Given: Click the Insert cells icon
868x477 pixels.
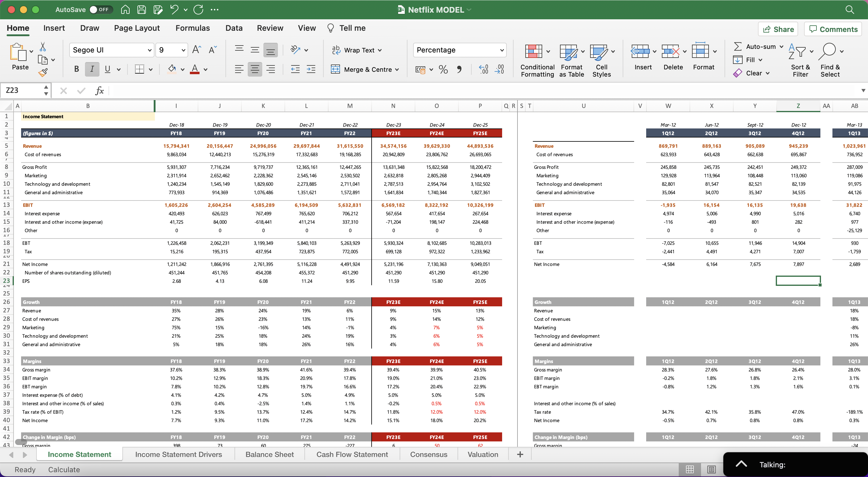Looking at the screenshot, I should [640, 52].
